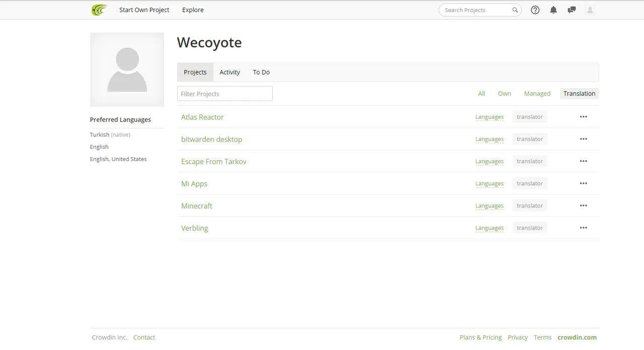Click translator badge for Mi Apps

pyautogui.click(x=530, y=183)
